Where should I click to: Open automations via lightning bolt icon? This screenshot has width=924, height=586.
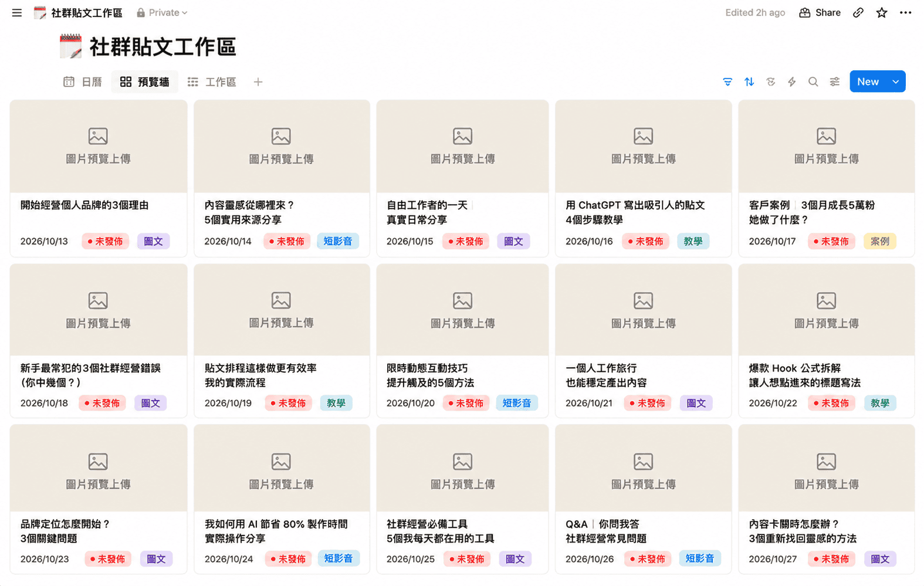tap(792, 82)
